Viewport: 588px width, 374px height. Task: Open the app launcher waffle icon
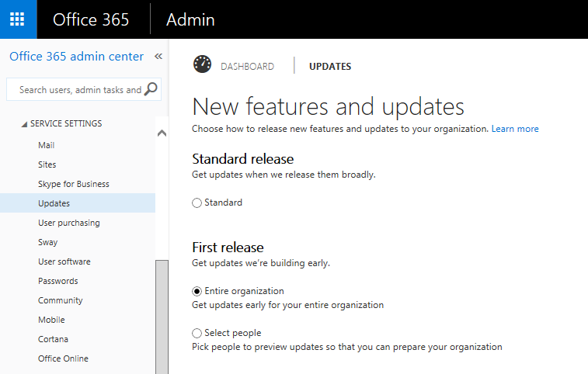click(x=18, y=19)
